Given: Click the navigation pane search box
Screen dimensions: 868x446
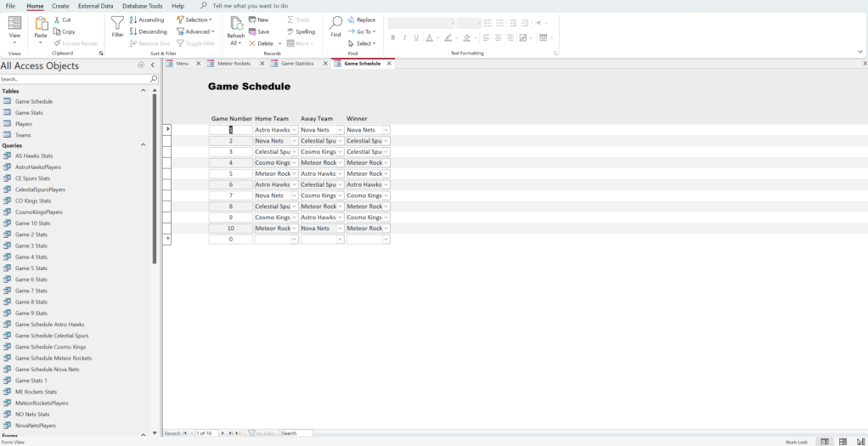Looking at the screenshot, I should [x=74, y=79].
